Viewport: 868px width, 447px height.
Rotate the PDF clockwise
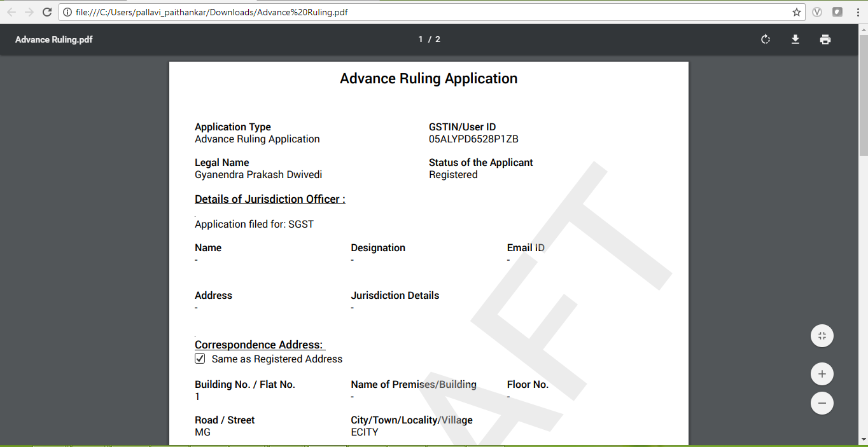point(765,39)
